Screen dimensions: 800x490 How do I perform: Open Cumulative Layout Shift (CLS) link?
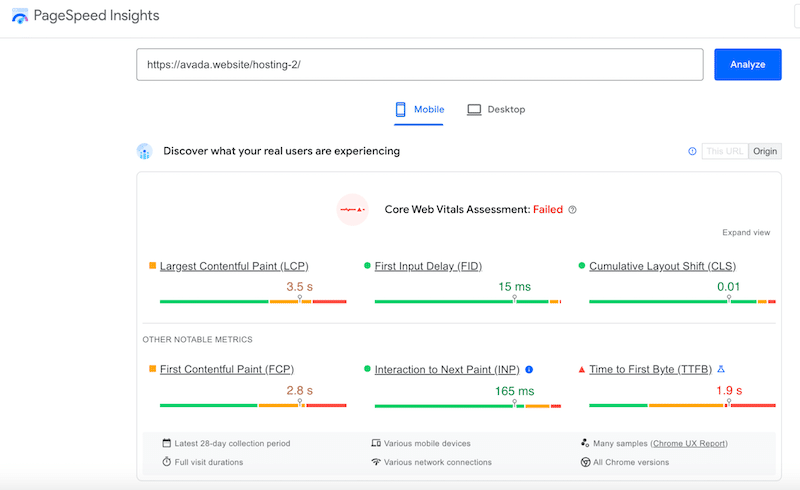(x=663, y=266)
